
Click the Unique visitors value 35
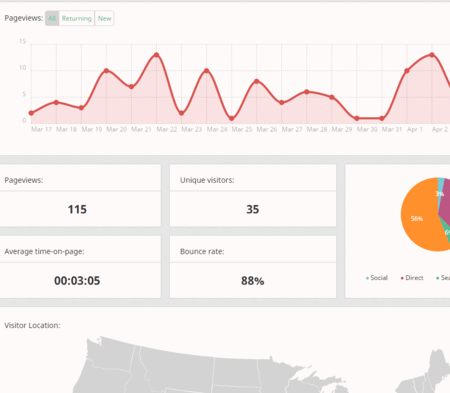click(253, 209)
